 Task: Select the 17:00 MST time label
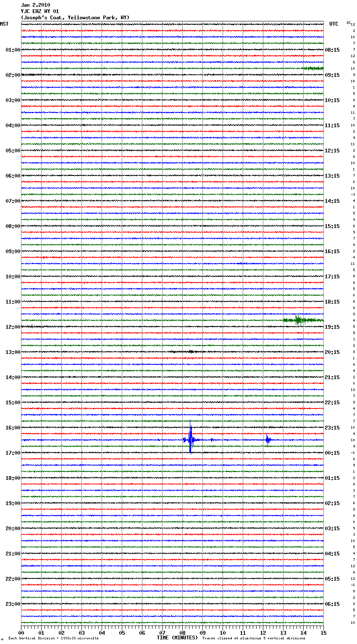13,453
